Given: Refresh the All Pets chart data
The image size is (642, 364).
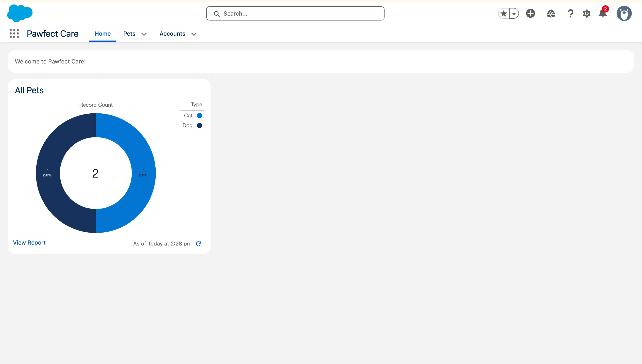Looking at the screenshot, I should coord(199,243).
